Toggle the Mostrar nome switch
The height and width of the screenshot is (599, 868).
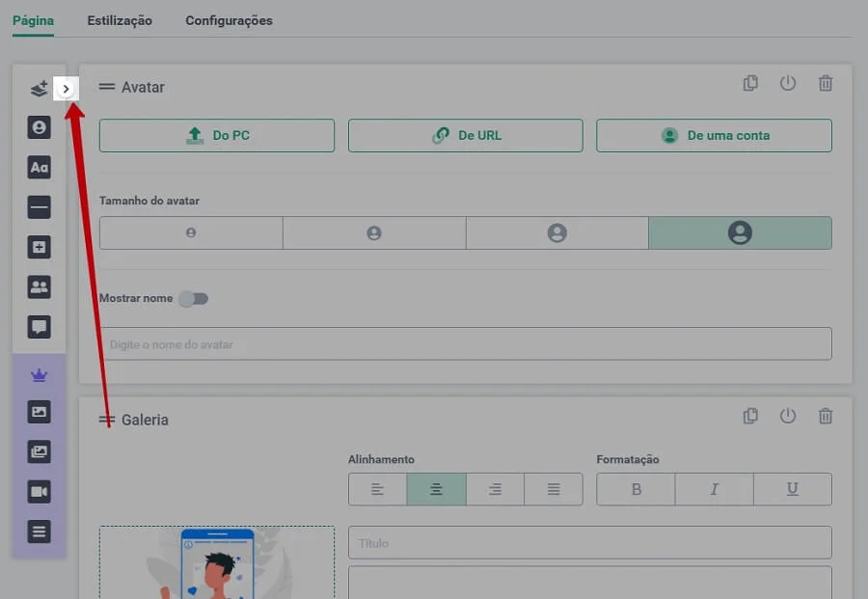[194, 299]
